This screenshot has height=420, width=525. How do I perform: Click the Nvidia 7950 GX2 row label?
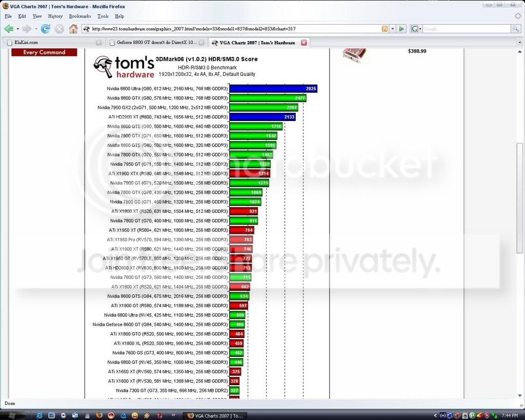[x=163, y=108]
